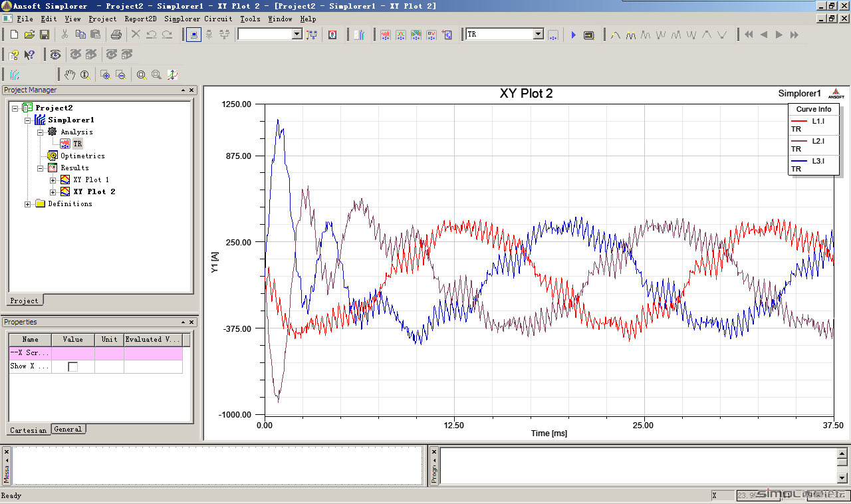
Task: Expand the Definitions folder node
Action: coord(28,203)
